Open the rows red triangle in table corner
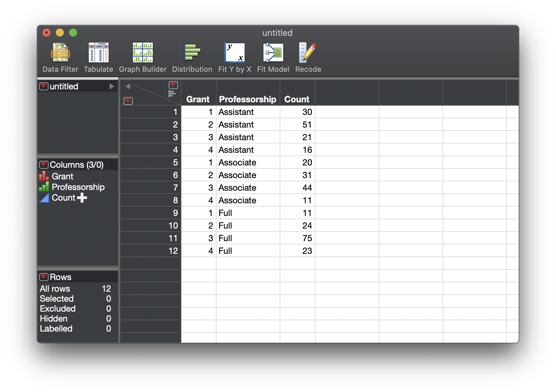556x392 pixels. [x=128, y=101]
